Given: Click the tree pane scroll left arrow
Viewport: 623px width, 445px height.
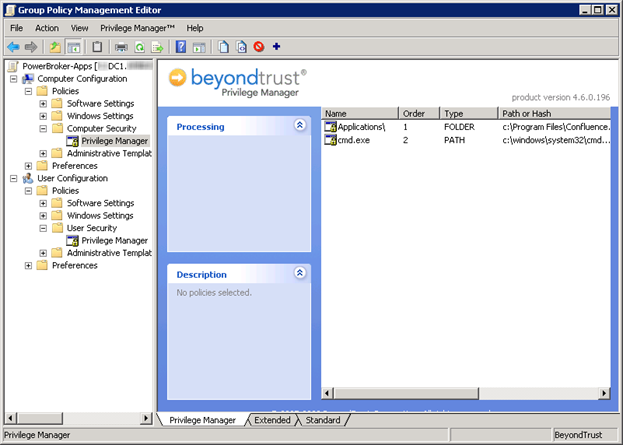Looking at the screenshot, I should [11, 418].
